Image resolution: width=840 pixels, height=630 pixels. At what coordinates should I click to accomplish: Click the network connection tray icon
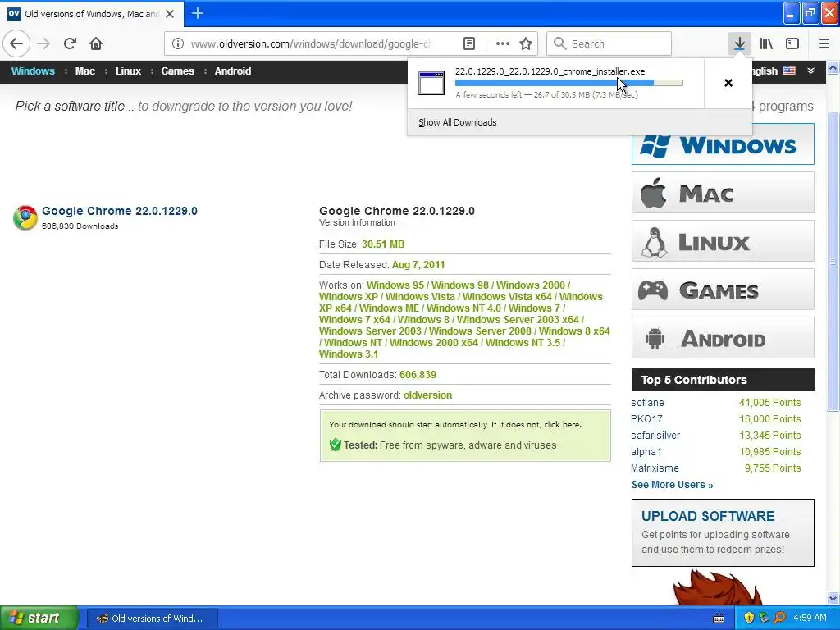tap(764, 619)
